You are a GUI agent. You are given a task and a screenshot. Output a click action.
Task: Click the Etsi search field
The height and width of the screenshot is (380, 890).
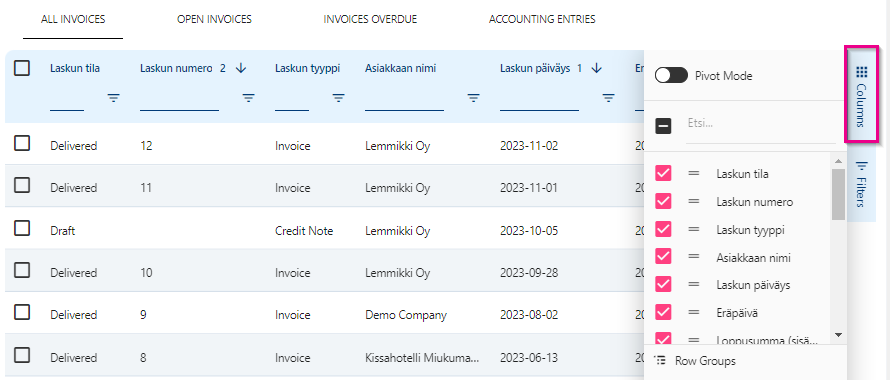pos(761,124)
